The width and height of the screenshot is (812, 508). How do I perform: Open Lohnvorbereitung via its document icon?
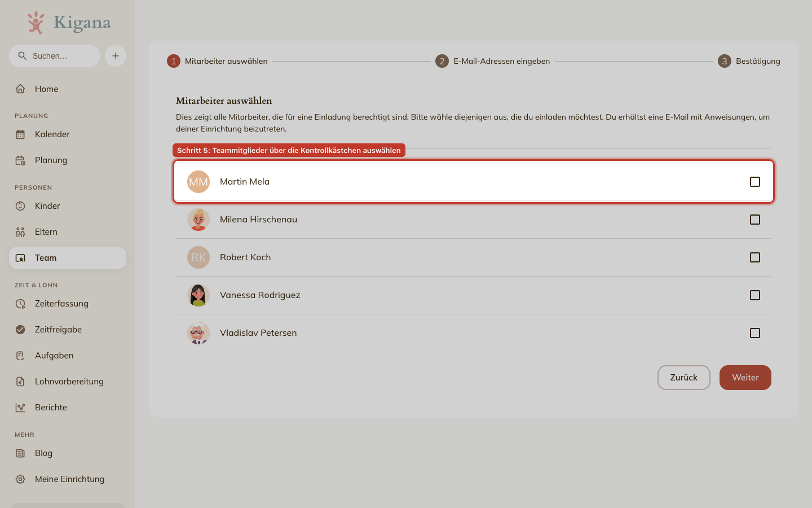click(20, 382)
